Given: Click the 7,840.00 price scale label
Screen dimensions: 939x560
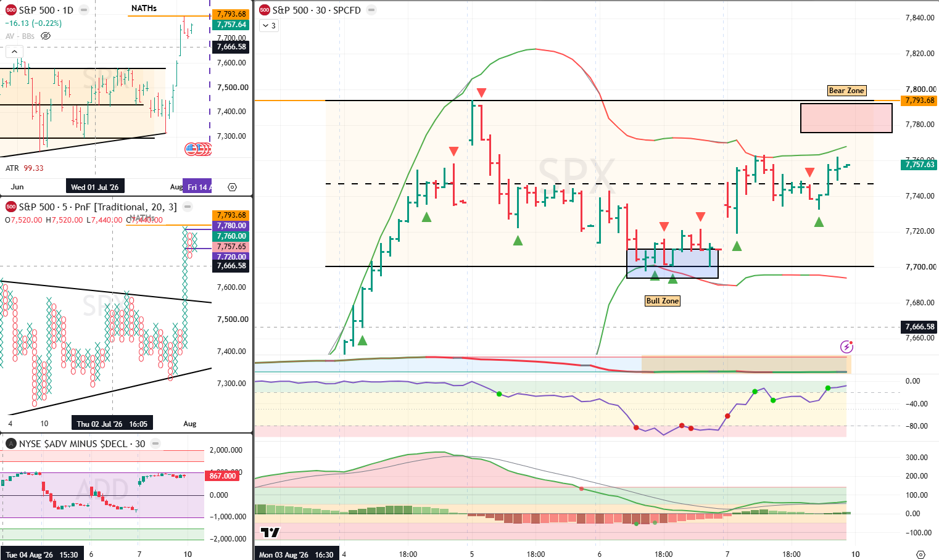Looking at the screenshot, I should click(919, 18).
